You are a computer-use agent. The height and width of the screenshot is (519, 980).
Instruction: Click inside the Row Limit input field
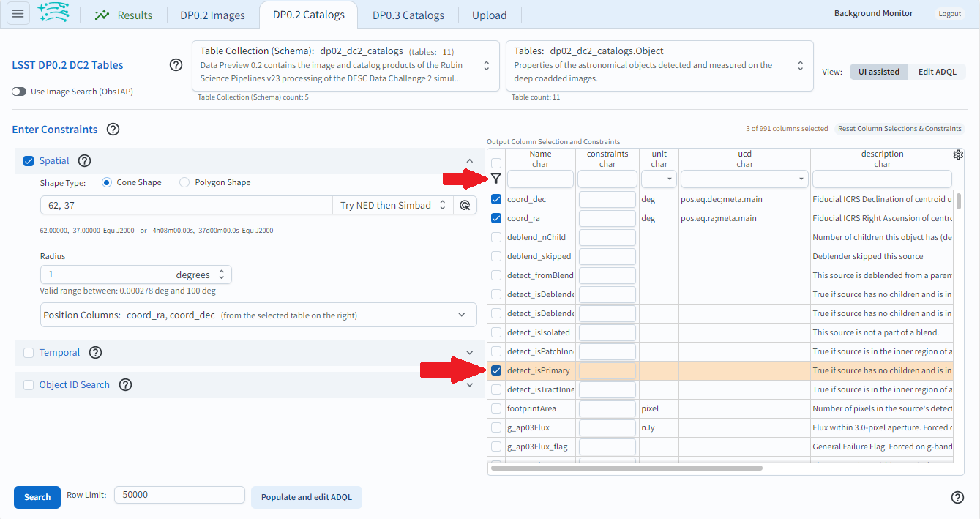(179, 495)
